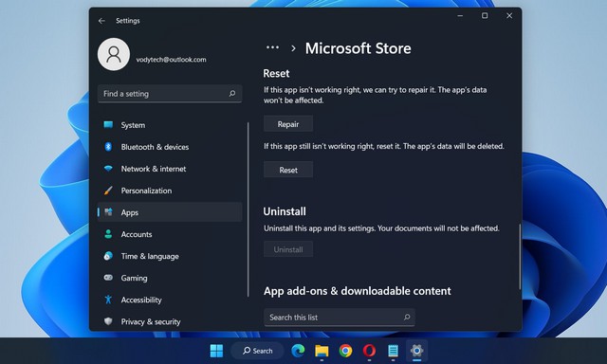The width and height of the screenshot is (607, 364).
Task: Click the Settings gear taskbar icon
Action: (x=417, y=351)
